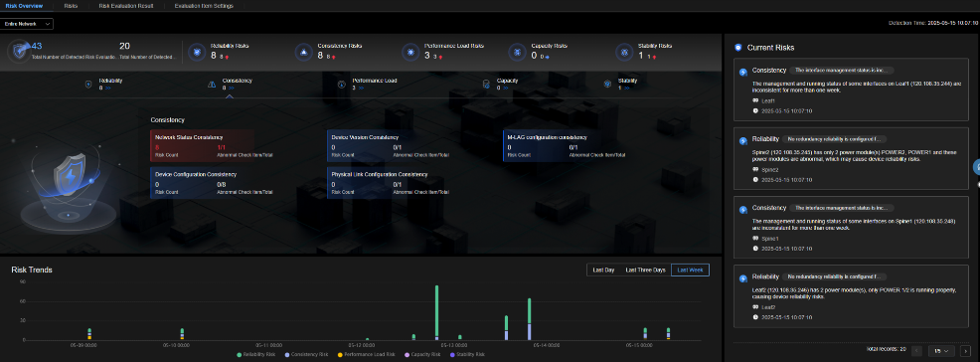
Task: Select the Performance Load category icon
Action: click(x=341, y=84)
